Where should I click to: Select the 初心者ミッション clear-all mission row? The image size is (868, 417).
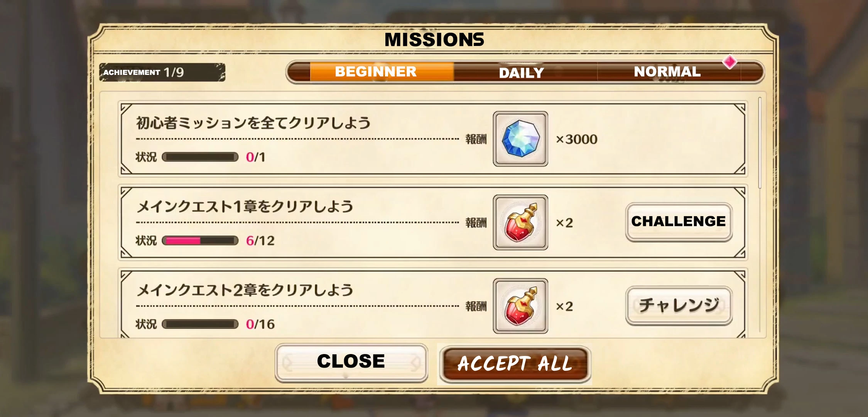[x=432, y=139]
